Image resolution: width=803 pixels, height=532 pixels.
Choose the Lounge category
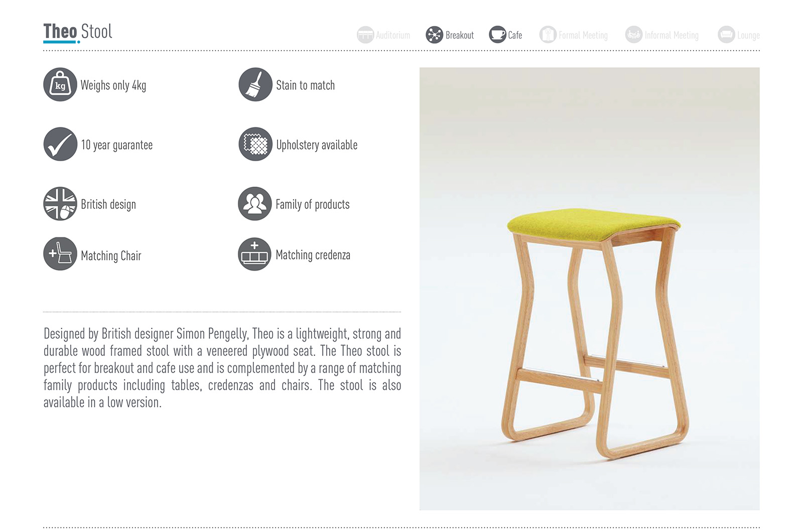739,35
